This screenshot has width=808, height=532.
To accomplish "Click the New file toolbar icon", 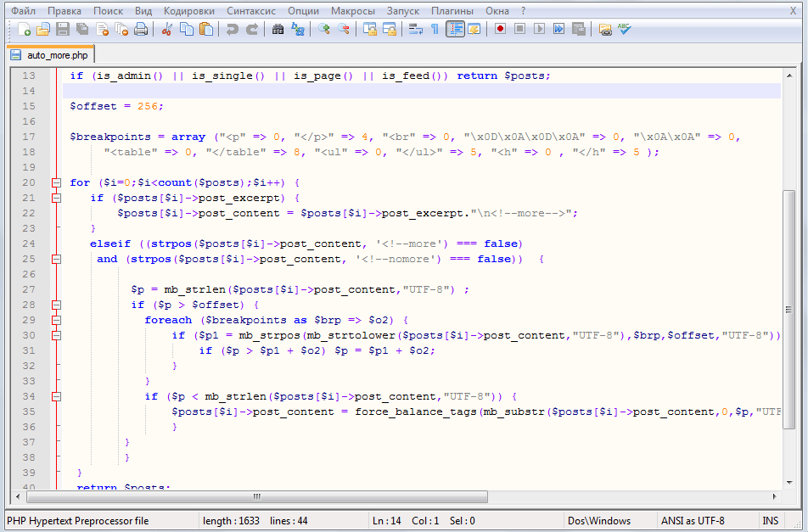I will click(x=24, y=29).
